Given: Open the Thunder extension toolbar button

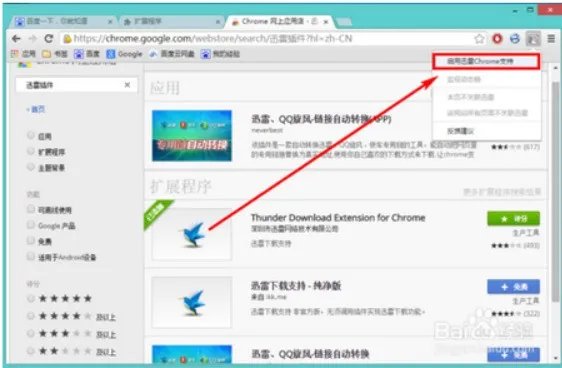Looking at the screenshot, I should [x=533, y=39].
